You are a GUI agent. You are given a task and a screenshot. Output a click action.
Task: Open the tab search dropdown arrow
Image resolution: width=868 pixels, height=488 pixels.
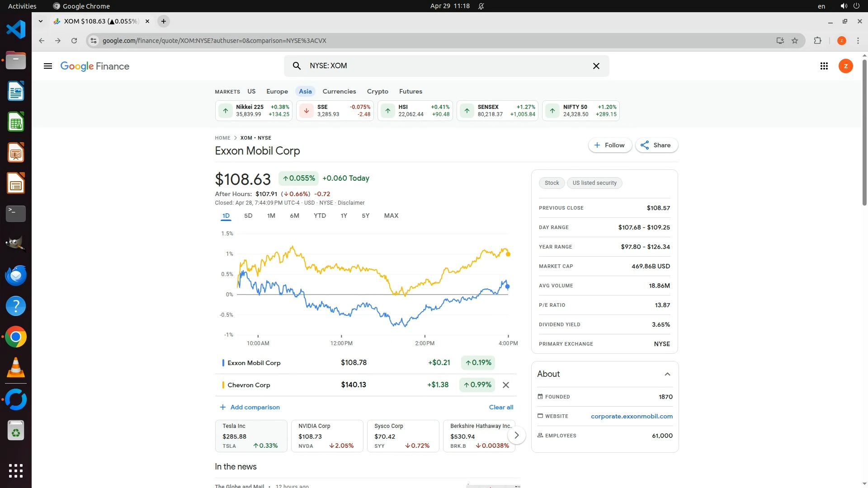41,21
